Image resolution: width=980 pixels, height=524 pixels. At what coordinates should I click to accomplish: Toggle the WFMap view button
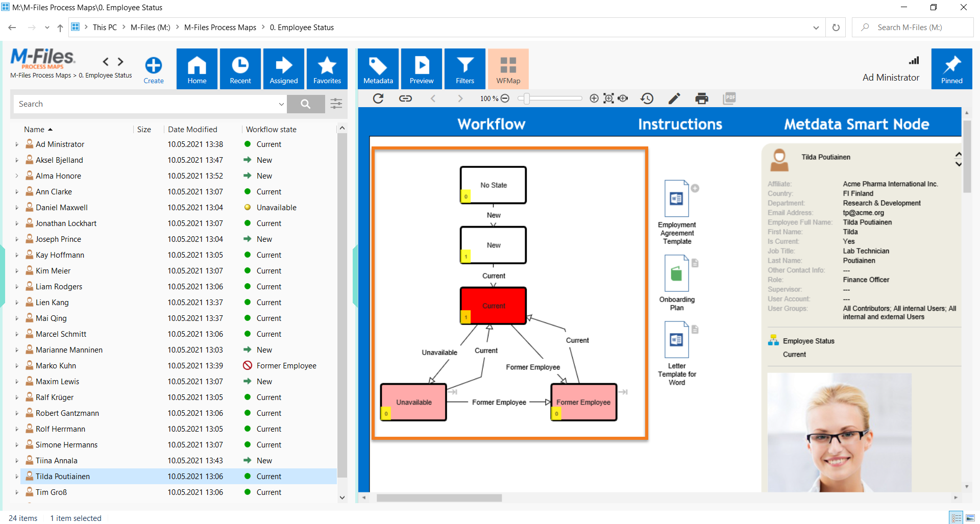[508, 69]
